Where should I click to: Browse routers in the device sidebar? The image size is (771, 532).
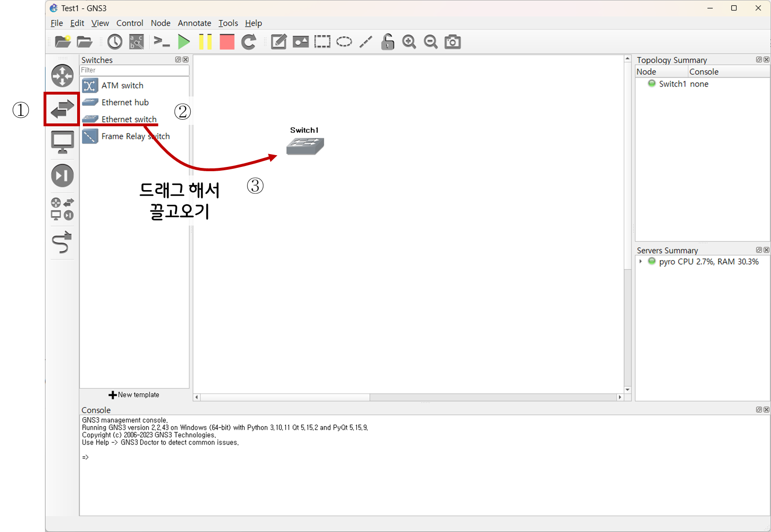[x=62, y=76]
